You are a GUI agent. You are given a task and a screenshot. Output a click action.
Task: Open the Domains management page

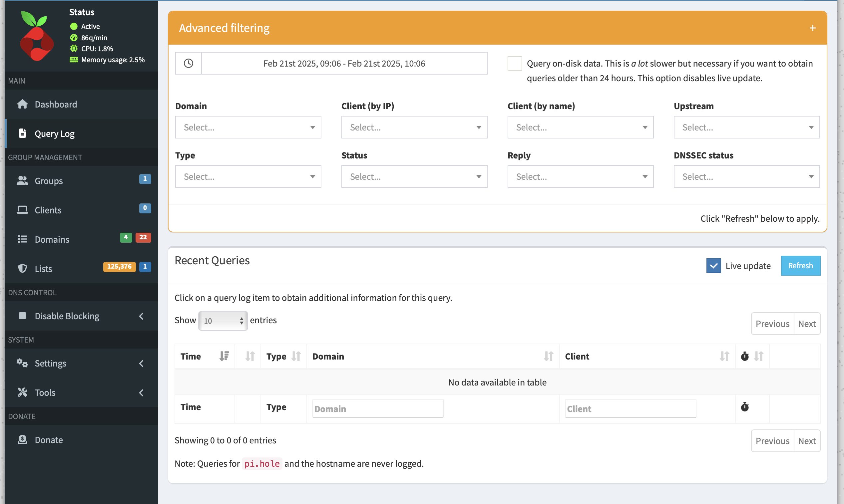81,239
